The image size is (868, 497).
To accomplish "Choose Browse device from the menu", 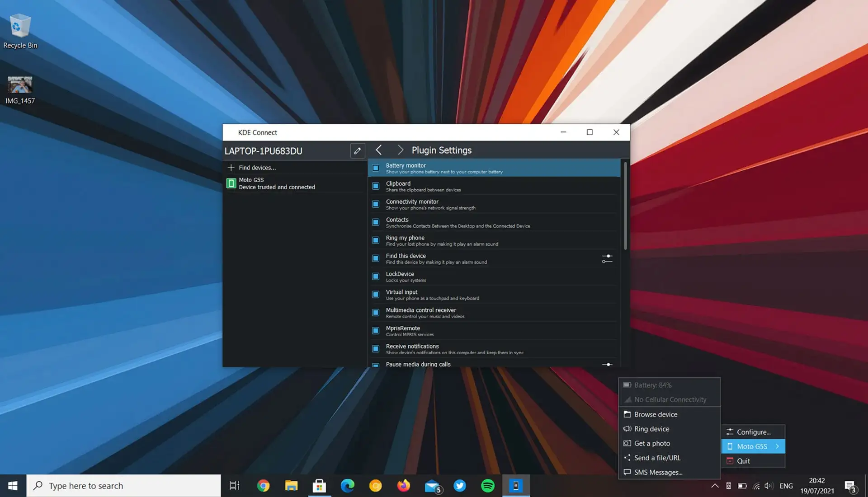I will coord(655,414).
